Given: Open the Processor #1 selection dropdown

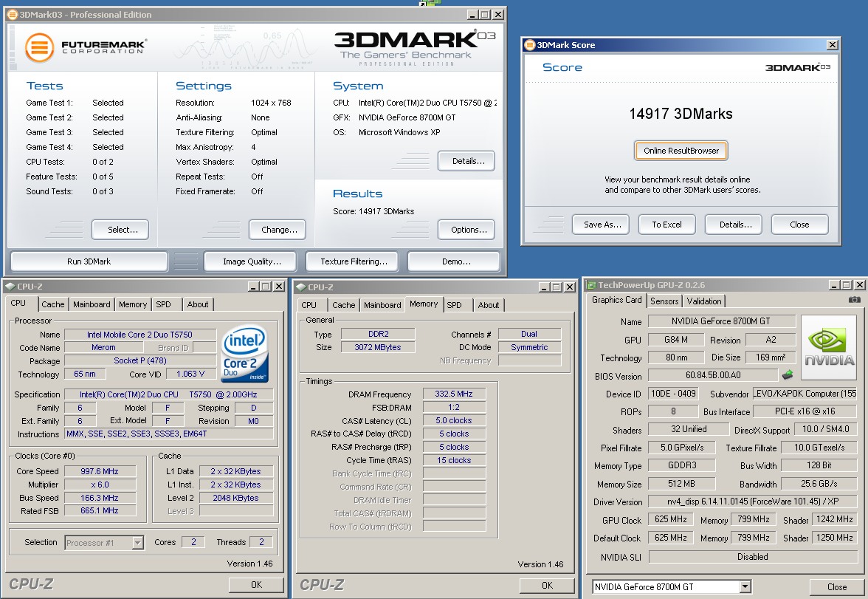Looking at the screenshot, I should pyautogui.click(x=138, y=542).
